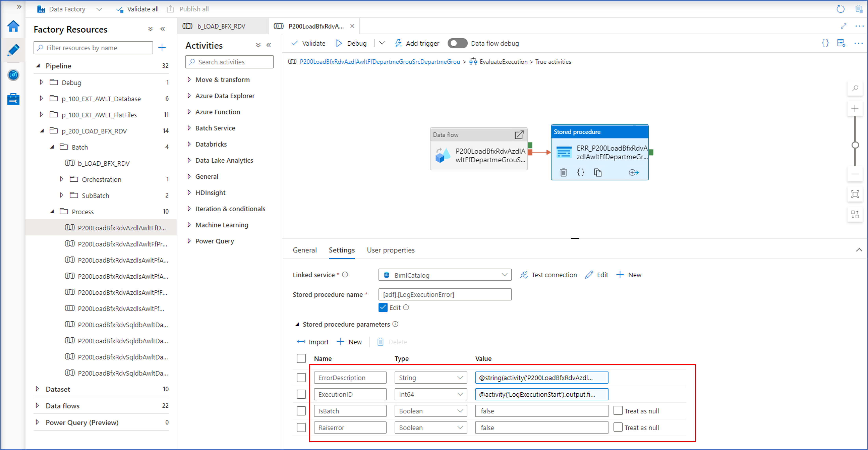Open the Manage toolbox icon in sidebar

[x=13, y=99]
